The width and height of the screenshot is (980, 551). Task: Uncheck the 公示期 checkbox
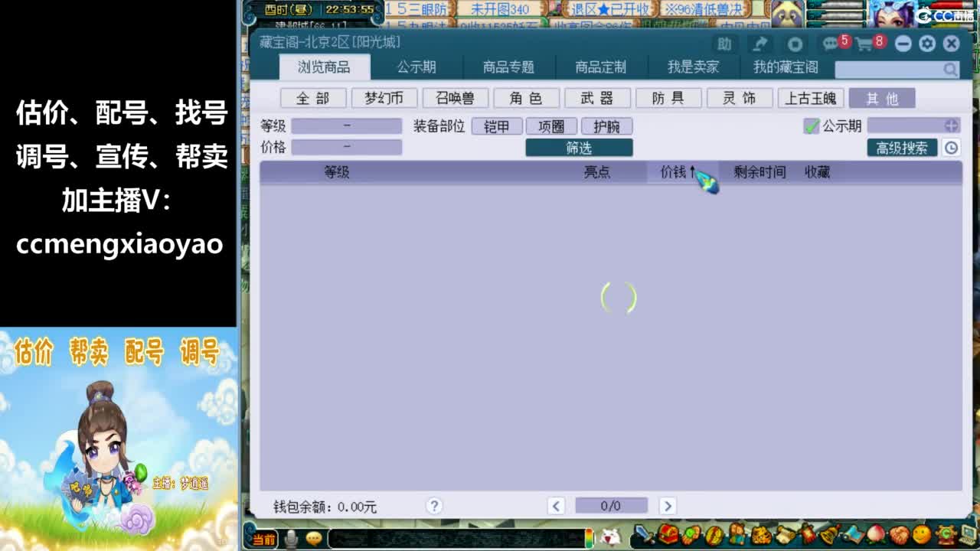812,126
